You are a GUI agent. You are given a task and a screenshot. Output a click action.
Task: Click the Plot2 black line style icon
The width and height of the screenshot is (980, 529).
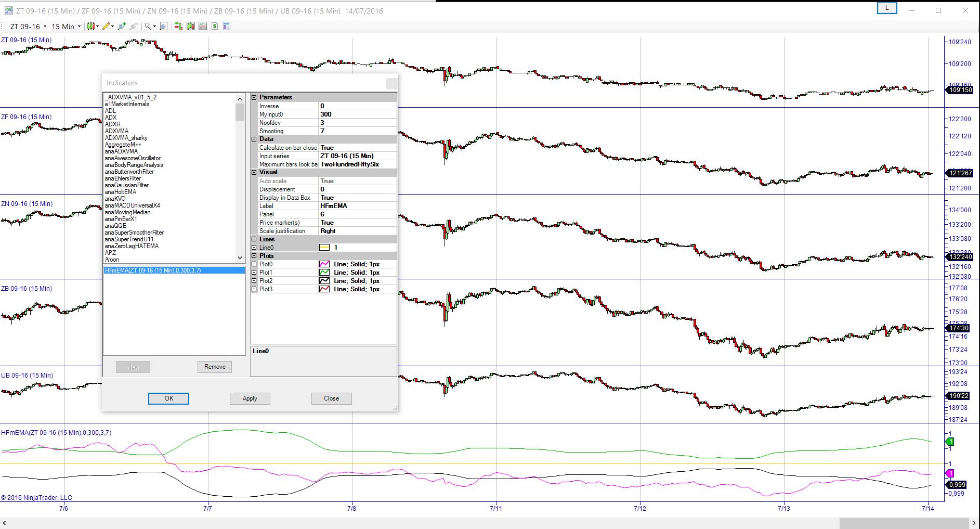(324, 281)
